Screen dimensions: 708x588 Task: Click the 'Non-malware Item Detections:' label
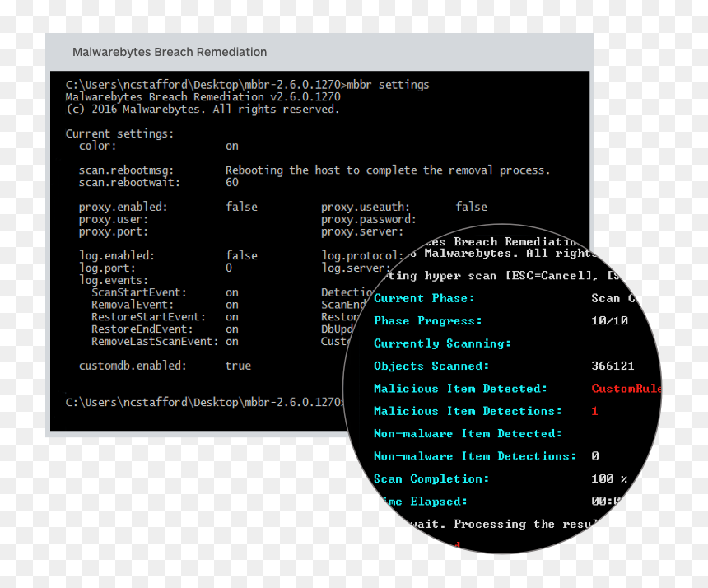coord(475,456)
